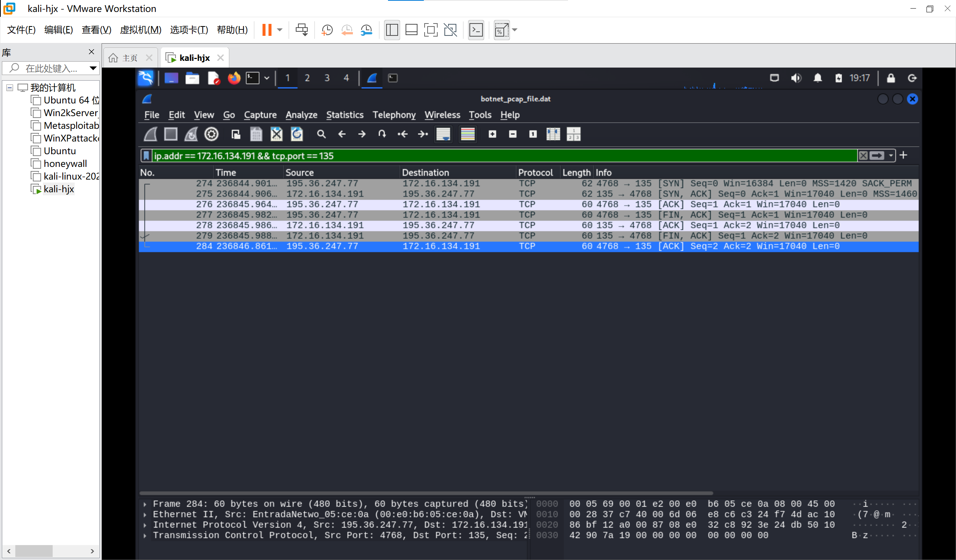956x560 pixels.
Task: Collapse the 我的计算机 tree node
Action: coord(10,88)
